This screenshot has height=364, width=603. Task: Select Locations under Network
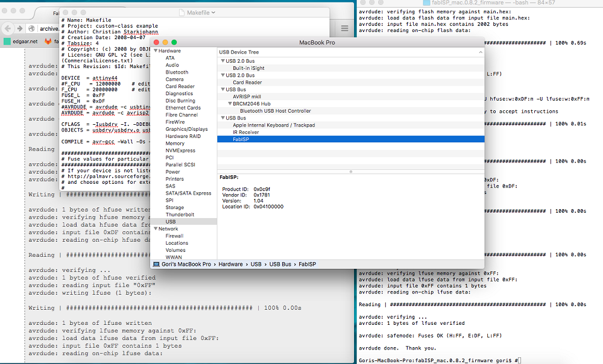[x=177, y=243]
